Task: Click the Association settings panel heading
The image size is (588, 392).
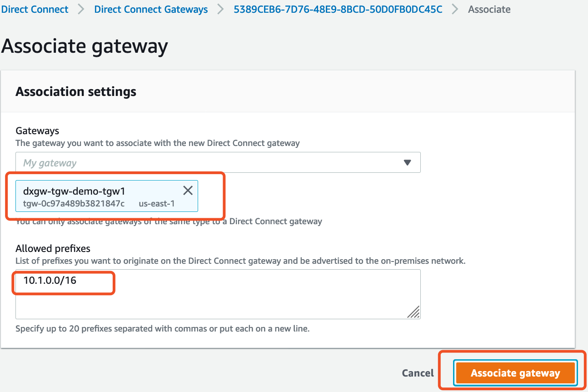Action: click(x=76, y=91)
